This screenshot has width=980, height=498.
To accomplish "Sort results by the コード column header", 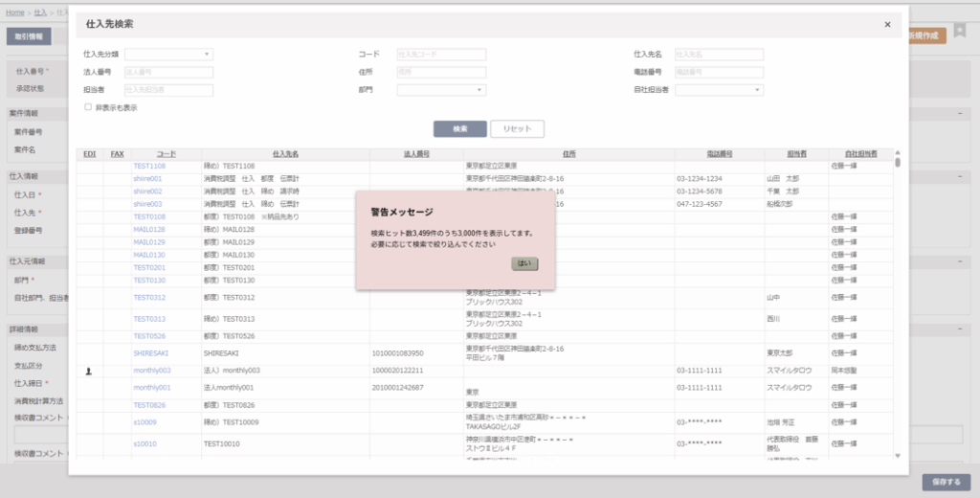I will 167,153.
